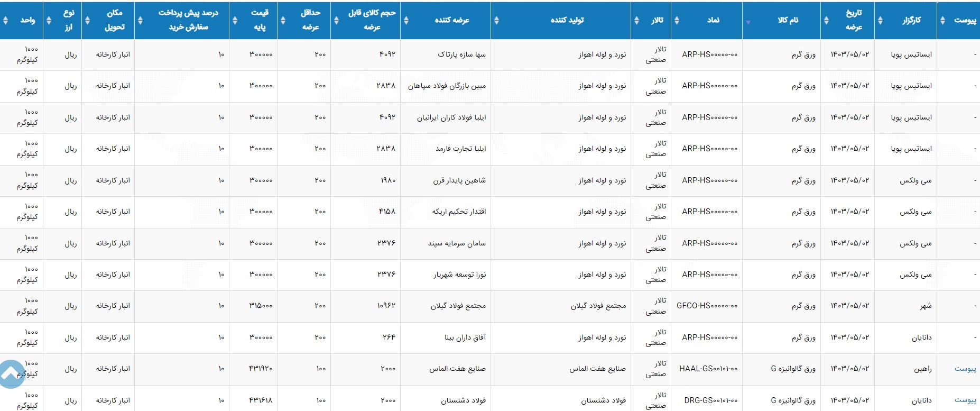Click the کارگزار column header label
Image resolution: width=980 pixels, height=411 pixels.
click(911, 20)
